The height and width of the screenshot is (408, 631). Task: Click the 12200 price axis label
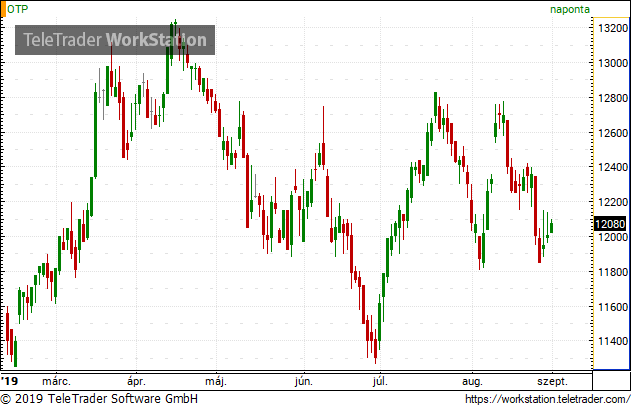pyautogui.click(x=613, y=202)
